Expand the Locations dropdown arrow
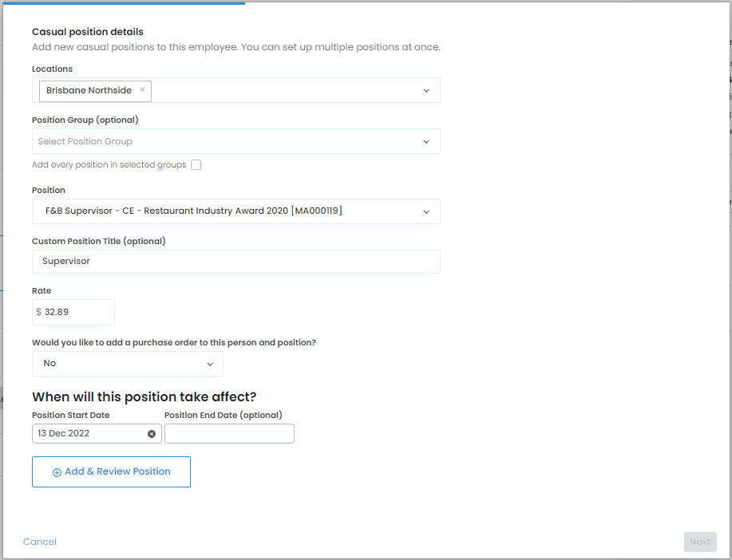This screenshot has height=560, width=732. (426, 91)
